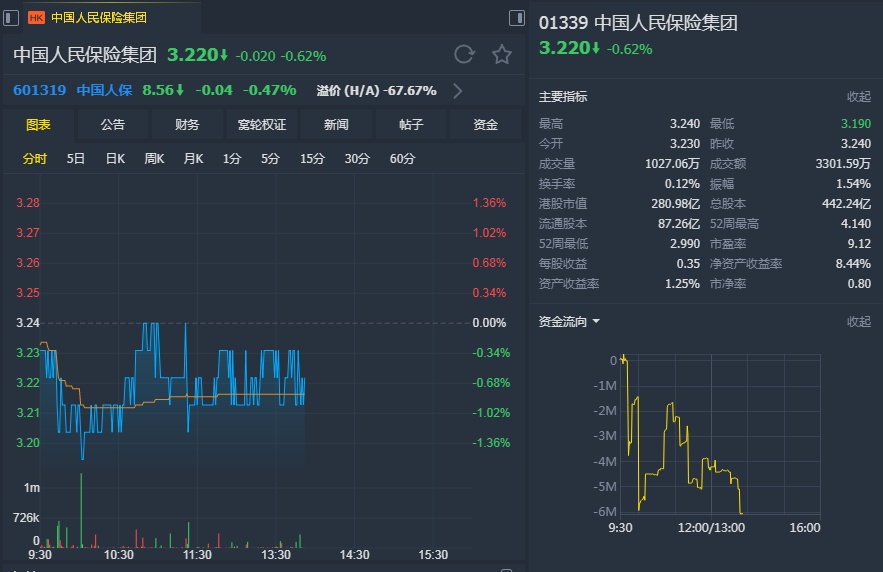Open the 公告 tab
The image size is (883, 572).
[113, 124]
